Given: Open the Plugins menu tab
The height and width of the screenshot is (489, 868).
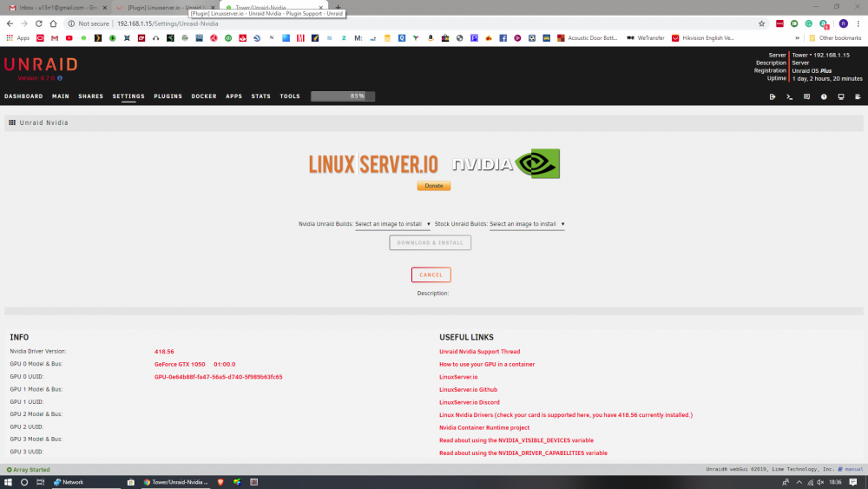Looking at the screenshot, I should tap(168, 96).
